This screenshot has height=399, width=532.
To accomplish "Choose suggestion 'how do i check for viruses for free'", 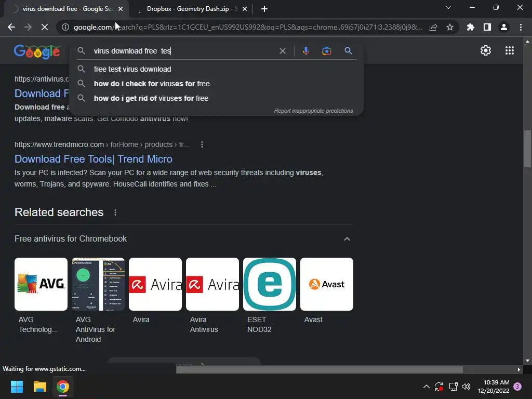I will click(217, 84).
